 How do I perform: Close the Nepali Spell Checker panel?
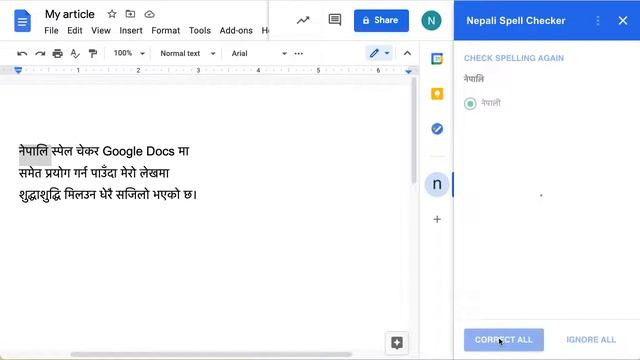623,20
